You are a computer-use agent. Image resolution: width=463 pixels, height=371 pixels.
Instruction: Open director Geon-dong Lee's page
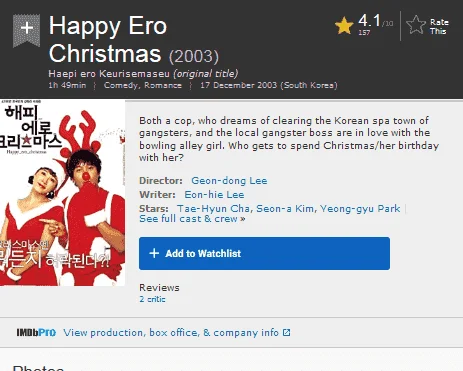coord(229,181)
